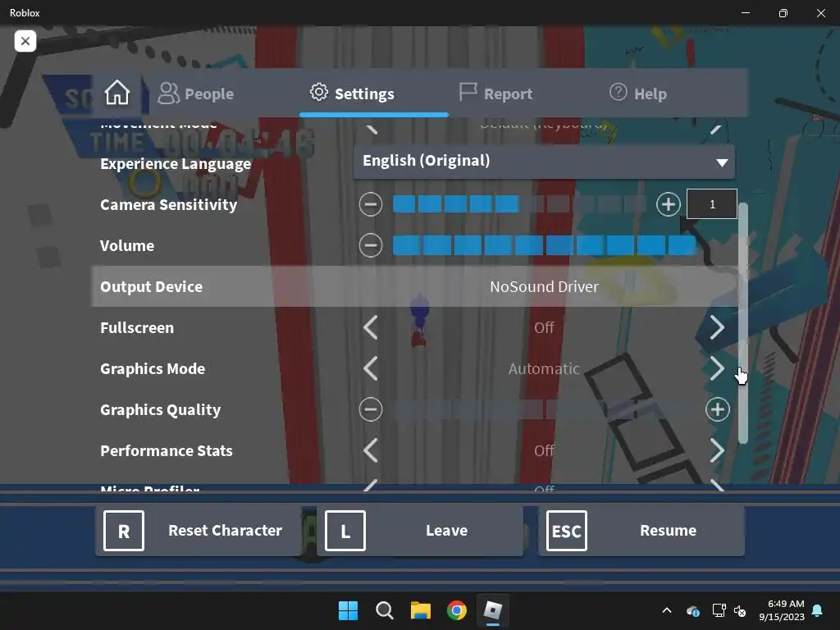Open the OneDrive tray icon
The width and height of the screenshot is (840, 630).
[x=692, y=610]
